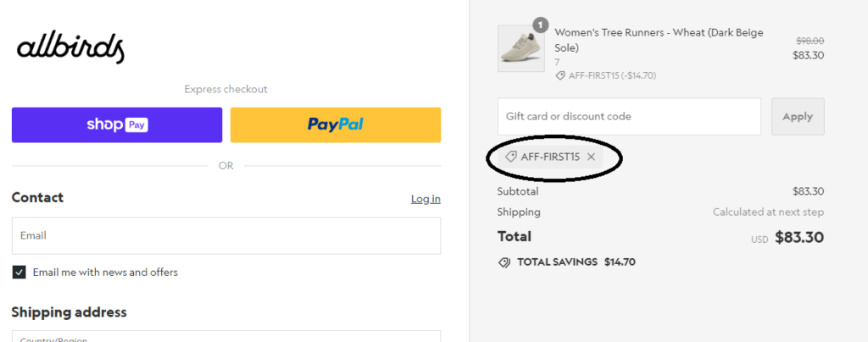868x342 pixels.
Task: Click the Shipping address heading
Action: (x=70, y=312)
